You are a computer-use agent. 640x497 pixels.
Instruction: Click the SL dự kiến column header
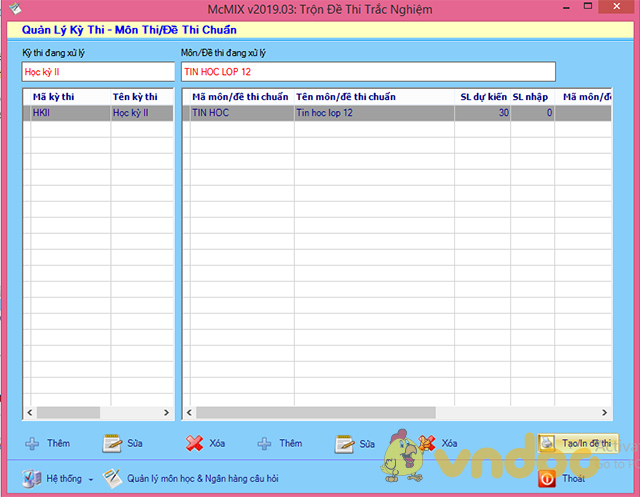[483, 97]
